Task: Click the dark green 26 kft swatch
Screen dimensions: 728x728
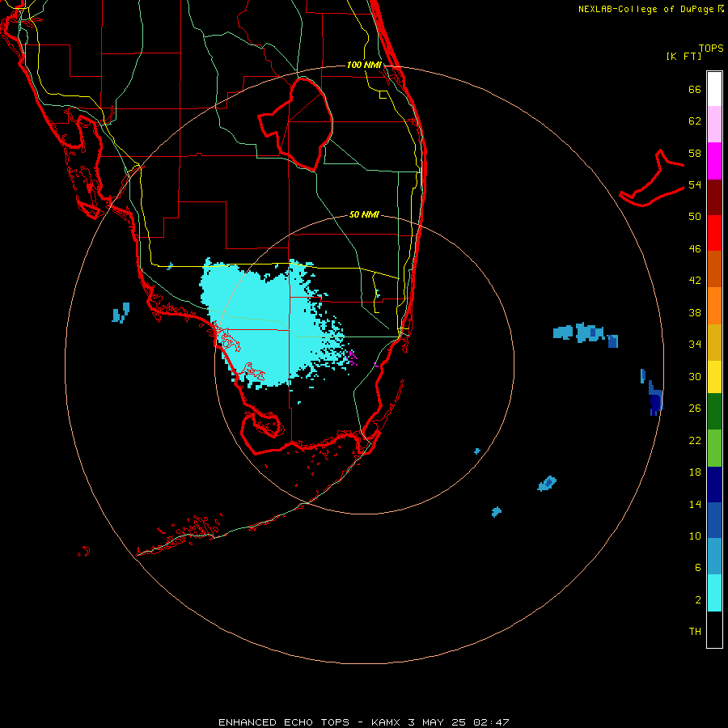Action: click(x=714, y=412)
